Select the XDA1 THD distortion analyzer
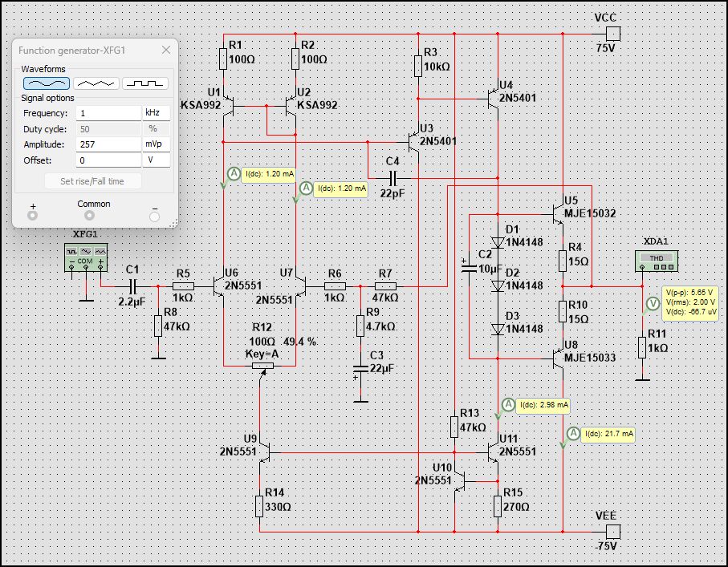 coord(656,261)
